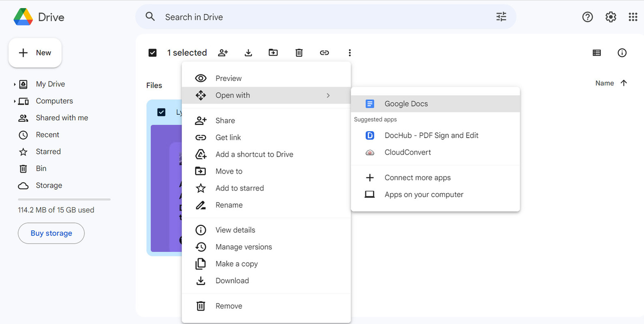This screenshot has height=324, width=644.
Task: Open Shared with me in sidebar
Action: click(62, 118)
